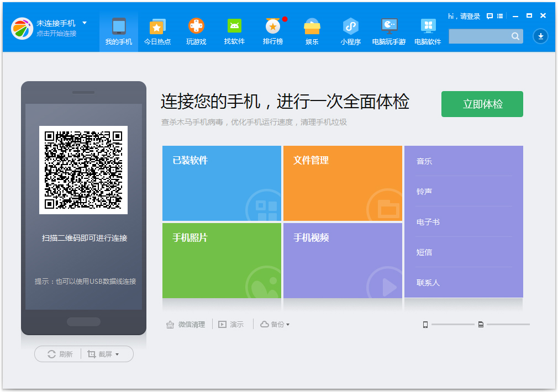Viewport: 558px width, 392px height.
Task: Click the search magnifier icon
Action: click(x=515, y=36)
